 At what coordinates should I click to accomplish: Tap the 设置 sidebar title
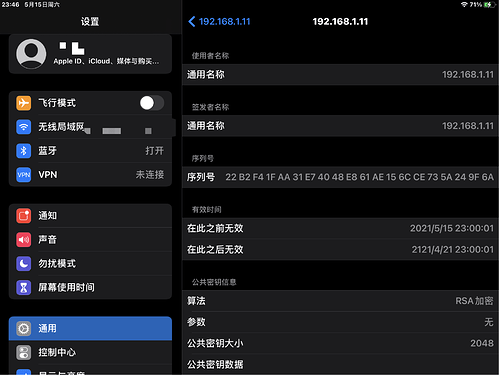coord(90,22)
